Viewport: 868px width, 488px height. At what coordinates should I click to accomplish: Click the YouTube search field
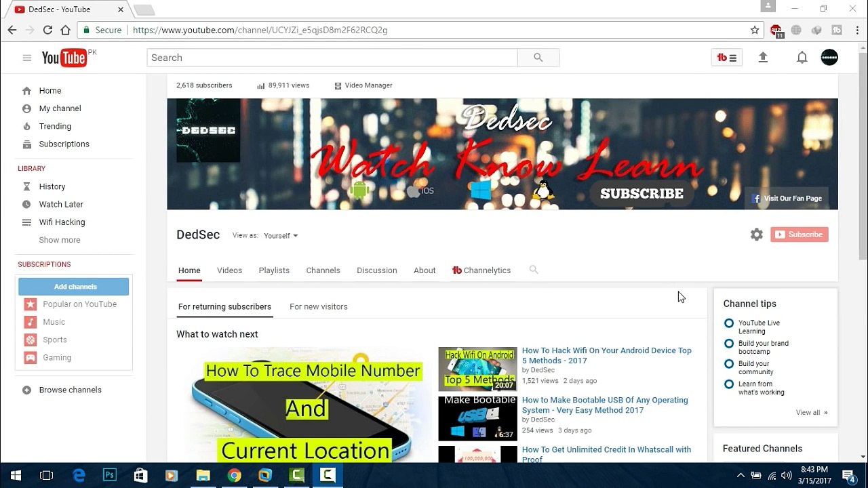[332, 58]
